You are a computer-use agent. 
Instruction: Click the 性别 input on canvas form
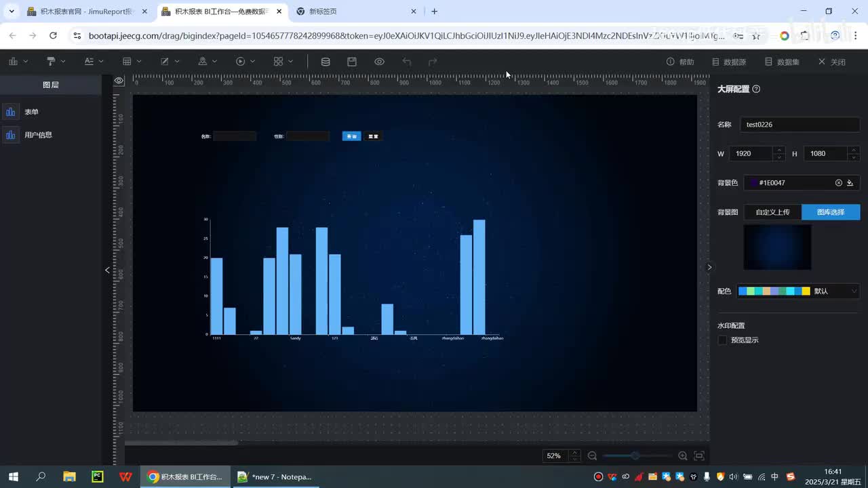[x=308, y=136]
